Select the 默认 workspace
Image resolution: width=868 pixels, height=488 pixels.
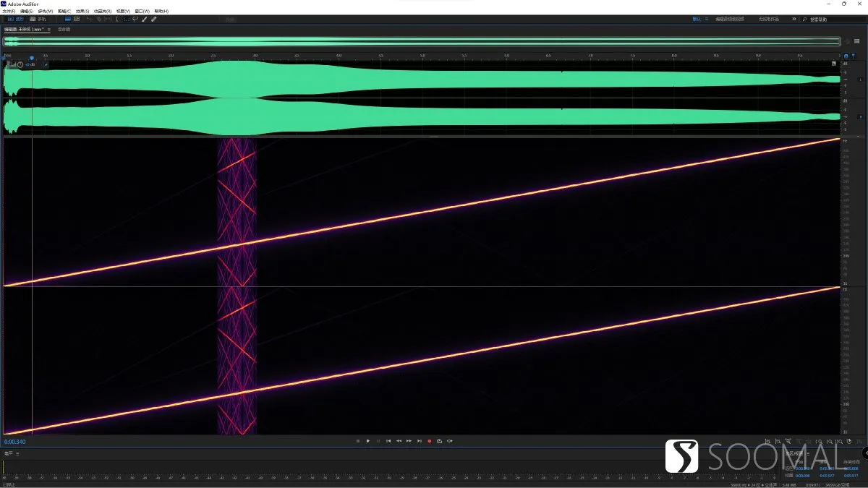coord(697,19)
